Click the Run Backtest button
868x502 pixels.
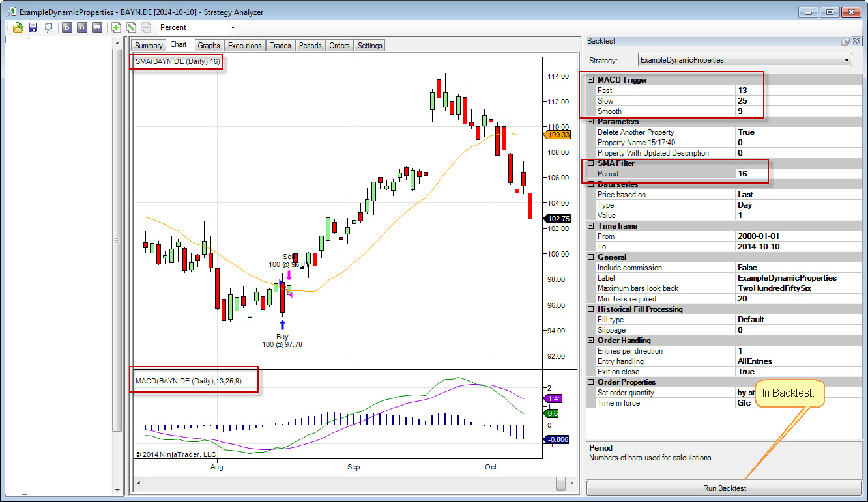(x=724, y=488)
